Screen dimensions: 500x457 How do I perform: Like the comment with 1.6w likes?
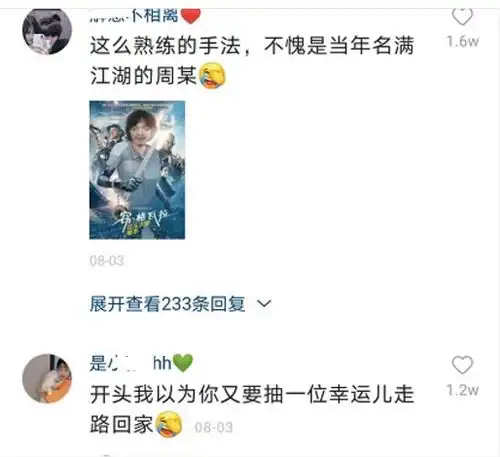462,17
